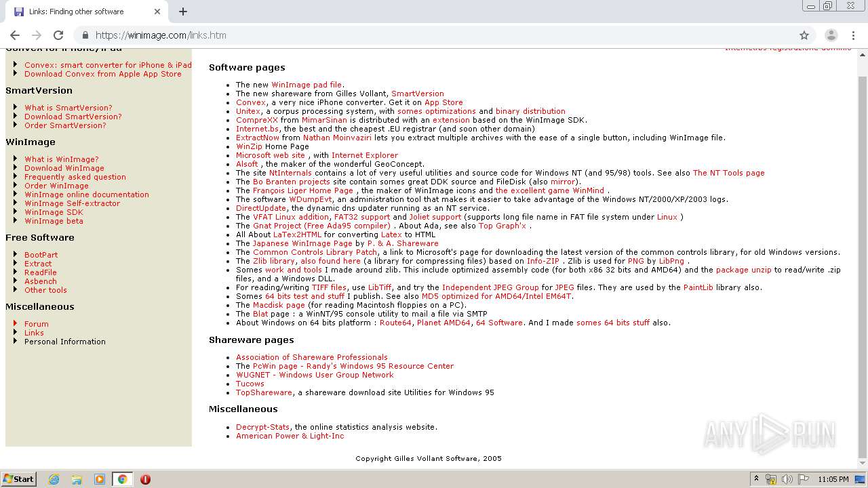The height and width of the screenshot is (488, 868).
Task: Open 'Download WinImage' sidebar link
Action: tap(64, 168)
